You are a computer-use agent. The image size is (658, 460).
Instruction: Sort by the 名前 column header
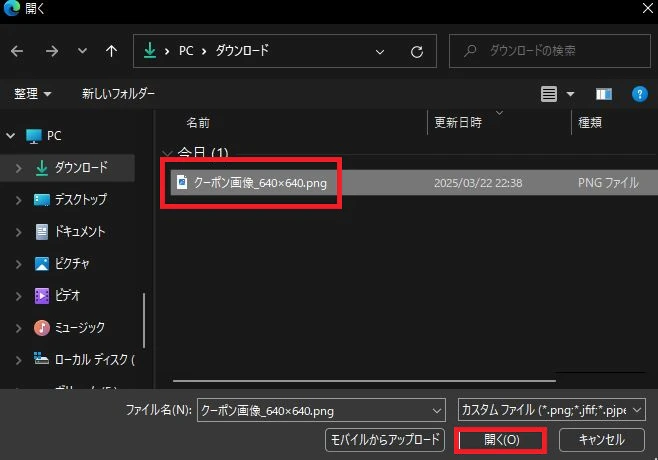[x=198, y=123]
